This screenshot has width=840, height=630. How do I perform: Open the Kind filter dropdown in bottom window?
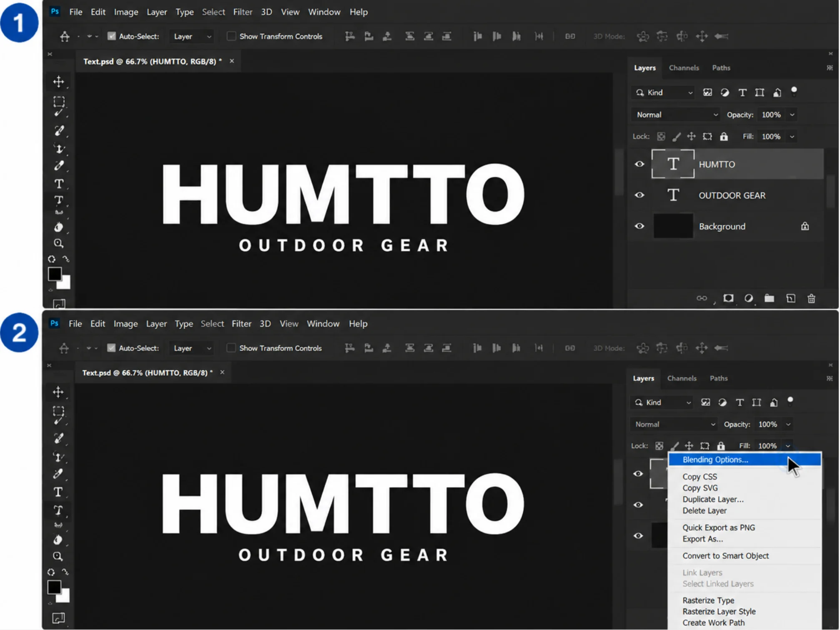662,402
